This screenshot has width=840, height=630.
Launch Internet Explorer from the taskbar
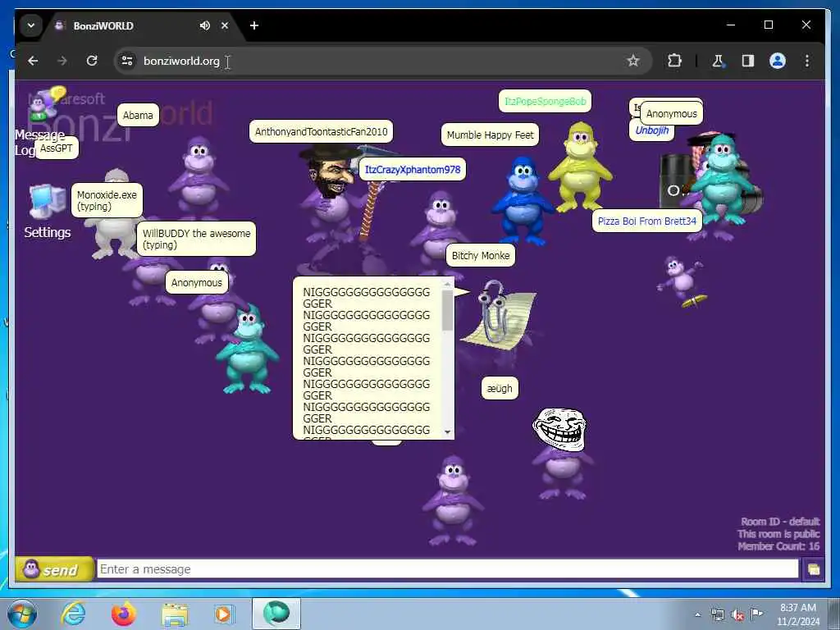[x=73, y=614]
